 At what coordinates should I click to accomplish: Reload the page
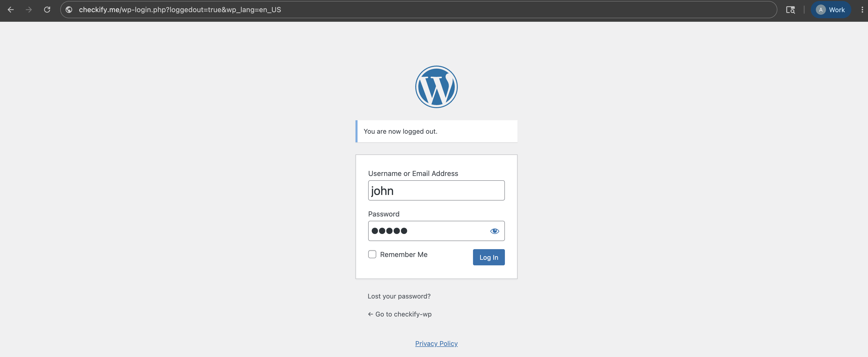click(47, 10)
